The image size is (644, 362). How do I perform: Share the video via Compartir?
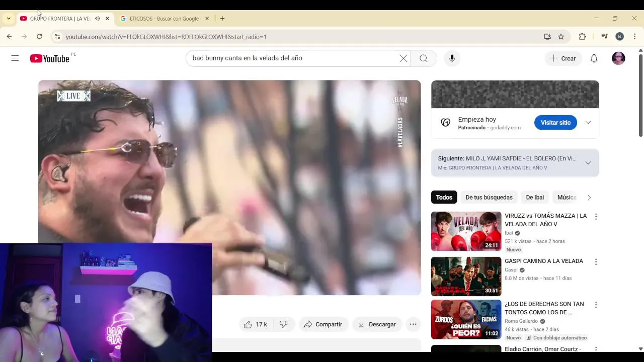click(323, 324)
